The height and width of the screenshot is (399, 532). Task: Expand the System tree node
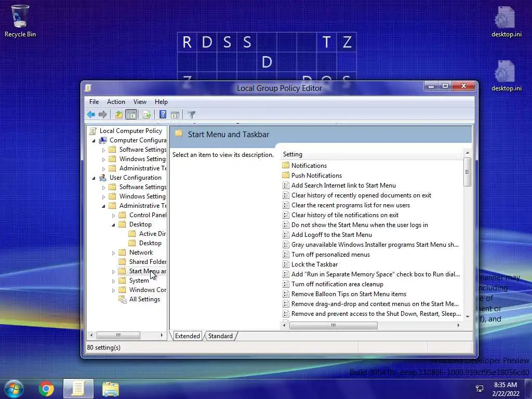pyautogui.click(x=114, y=281)
